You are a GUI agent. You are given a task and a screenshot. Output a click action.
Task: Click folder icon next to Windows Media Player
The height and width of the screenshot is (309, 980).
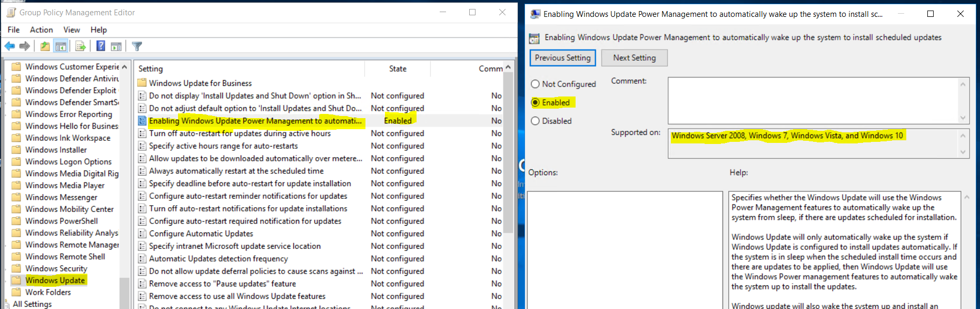16,185
